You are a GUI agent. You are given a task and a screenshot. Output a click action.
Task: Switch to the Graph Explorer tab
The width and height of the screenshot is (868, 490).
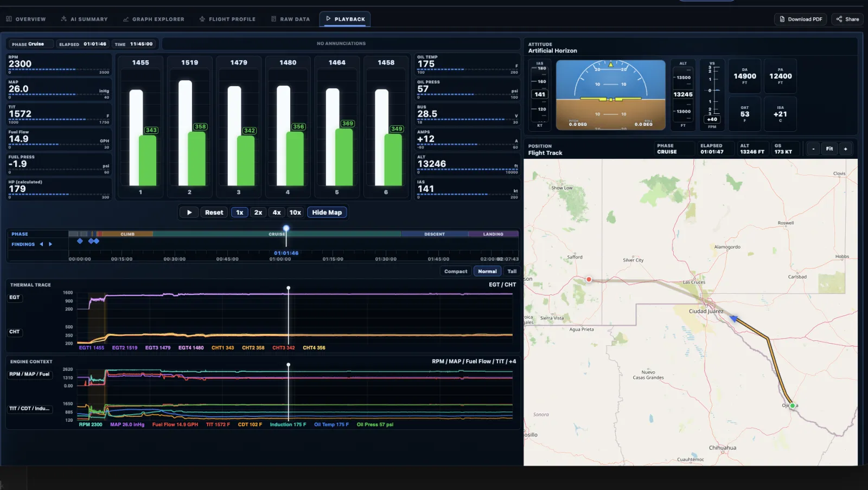[x=154, y=19]
